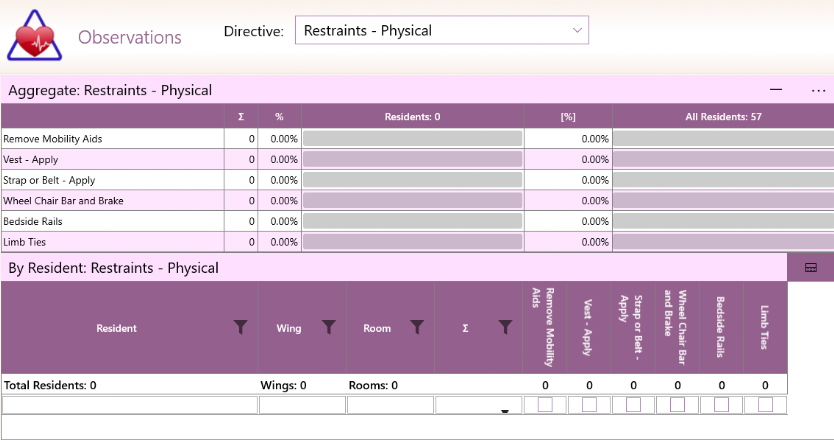Select the Limb Ties aggregate row
The width and height of the screenshot is (834, 440).
(417, 242)
